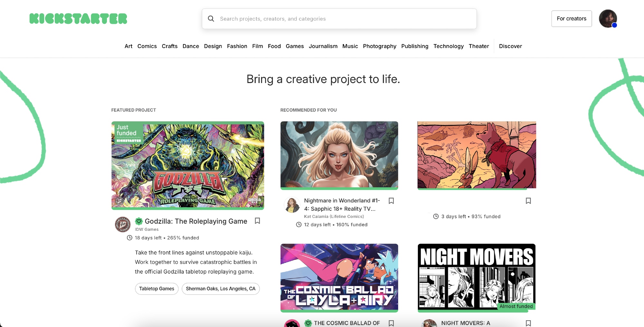The height and width of the screenshot is (327, 644).
Task: Click the Kickstarter logo
Action: pyautogui.click(x=78, y=19)
